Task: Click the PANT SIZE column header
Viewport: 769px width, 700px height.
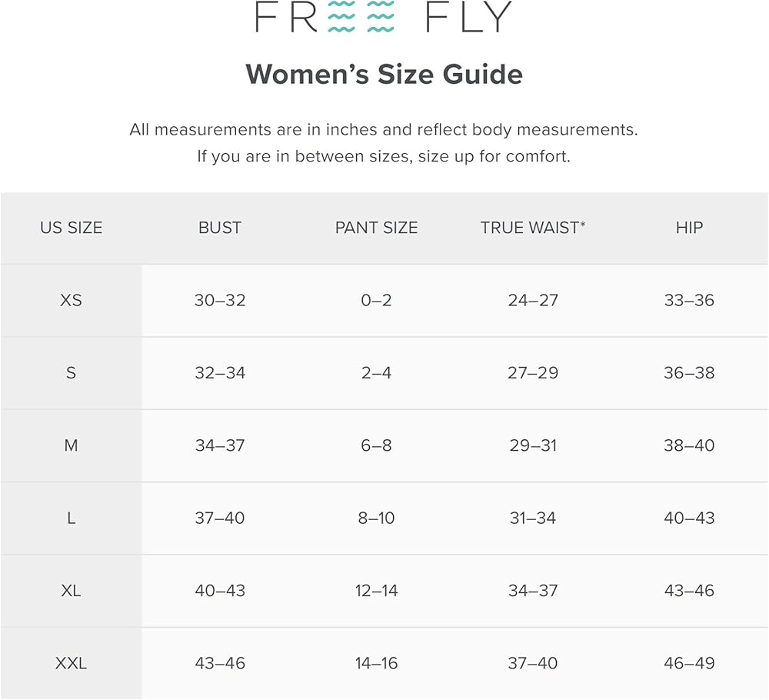Action: [x=376, y=228]
